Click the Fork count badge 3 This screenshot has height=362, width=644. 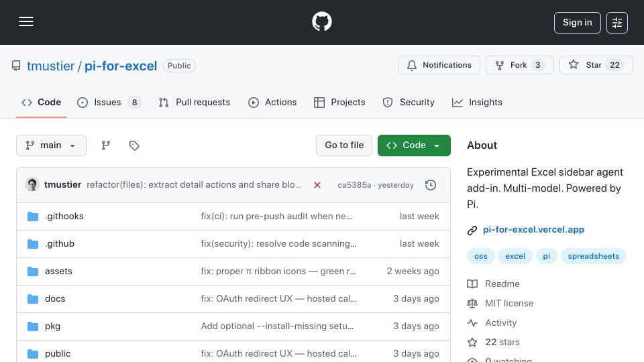coord(537,65)
